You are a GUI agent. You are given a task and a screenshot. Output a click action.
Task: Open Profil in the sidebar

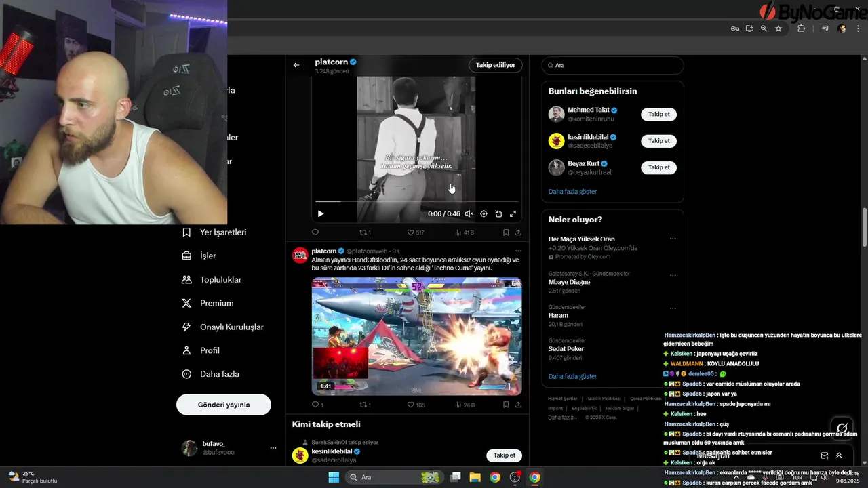(201, 350)
